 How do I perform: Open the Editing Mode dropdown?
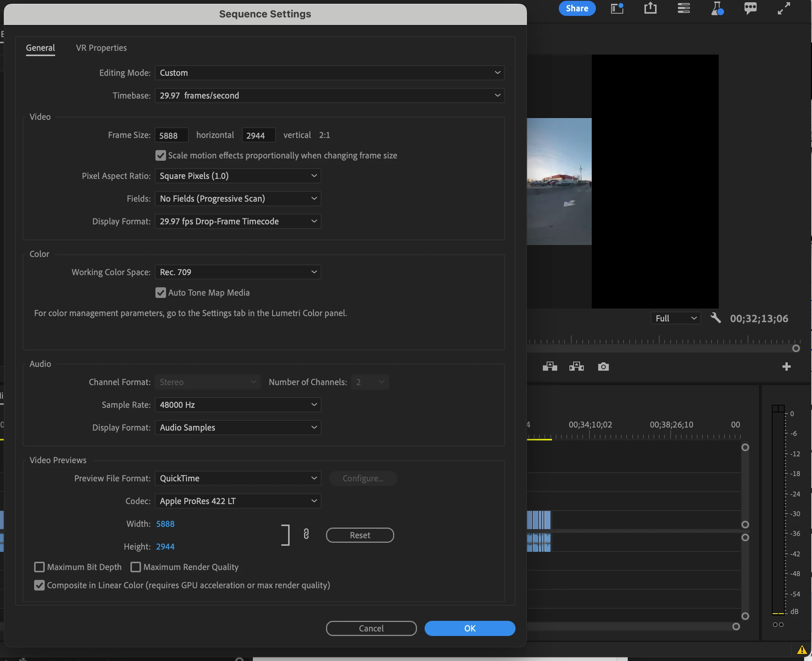[x=329, y=73]
